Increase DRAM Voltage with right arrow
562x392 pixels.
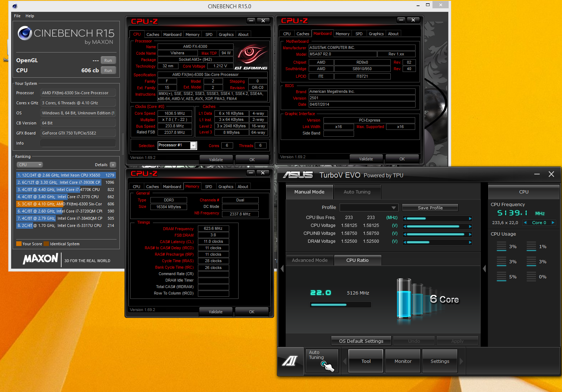point(470,242)
